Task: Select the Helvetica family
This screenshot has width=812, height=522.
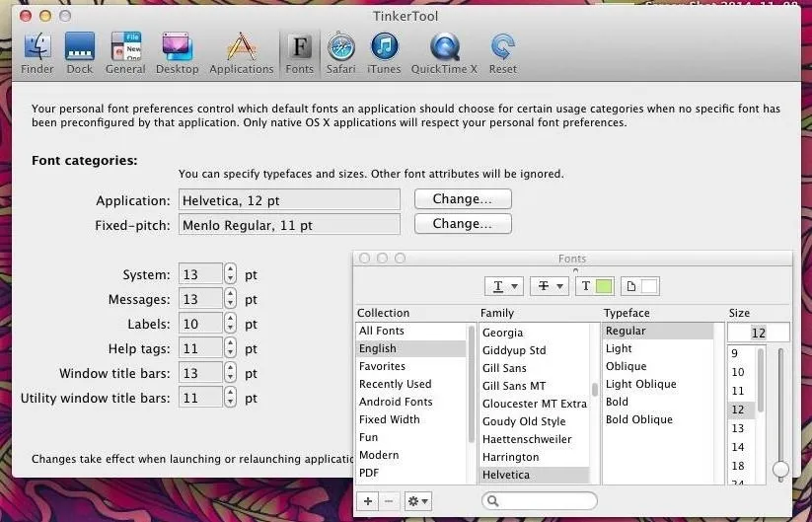Action: pyautogui.click(x=534, y=475)
